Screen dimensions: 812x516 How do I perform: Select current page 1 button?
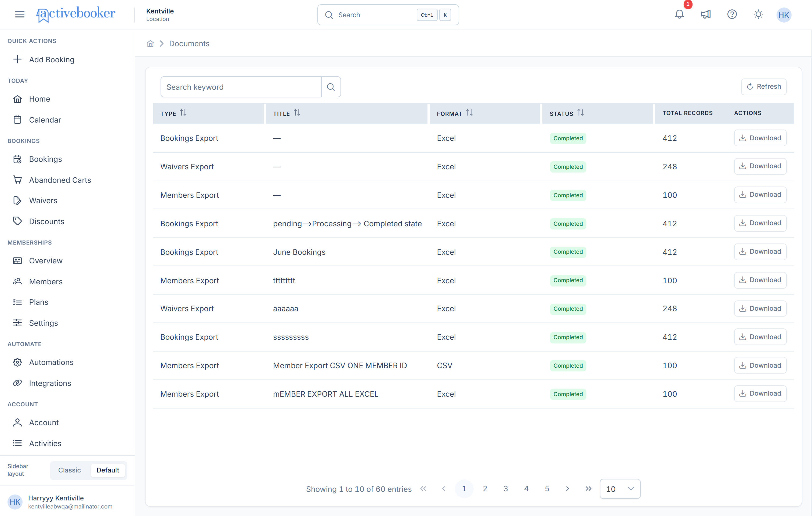[x=464, y=489]
